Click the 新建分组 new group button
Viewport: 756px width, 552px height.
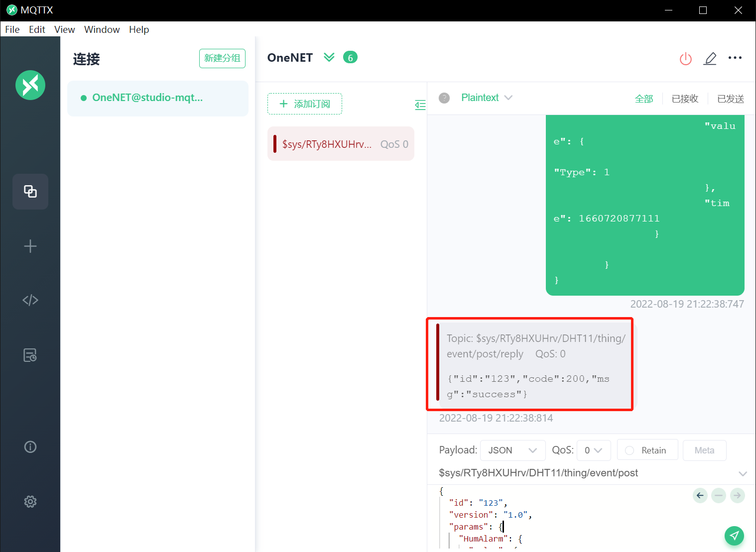coord(222,58)
